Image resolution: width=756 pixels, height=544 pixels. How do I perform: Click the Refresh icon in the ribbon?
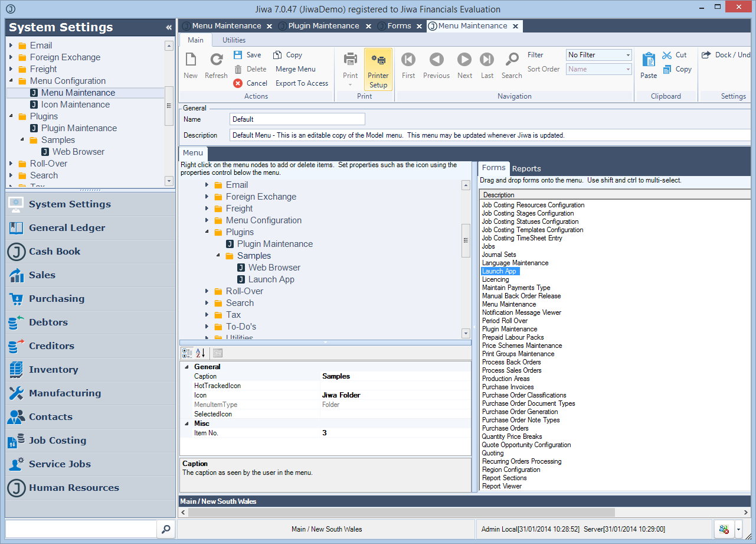click(x=216, y=60)
